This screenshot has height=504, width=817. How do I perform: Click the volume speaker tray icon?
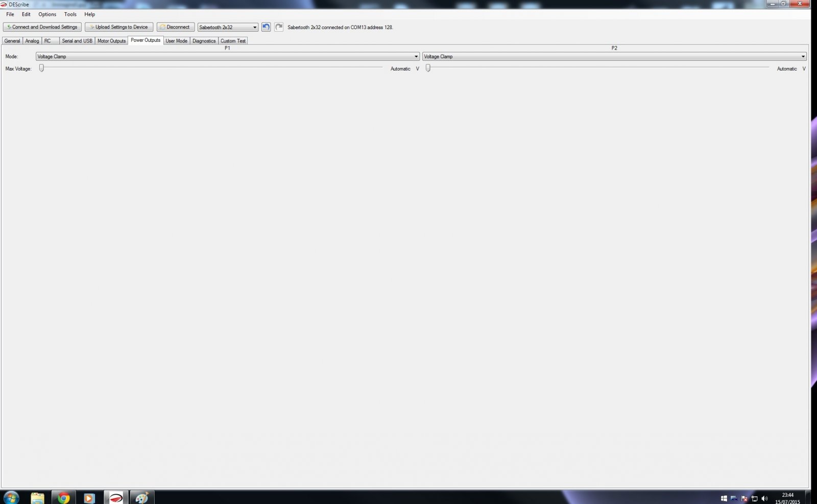pyautogui.click(x=764, y=498)
